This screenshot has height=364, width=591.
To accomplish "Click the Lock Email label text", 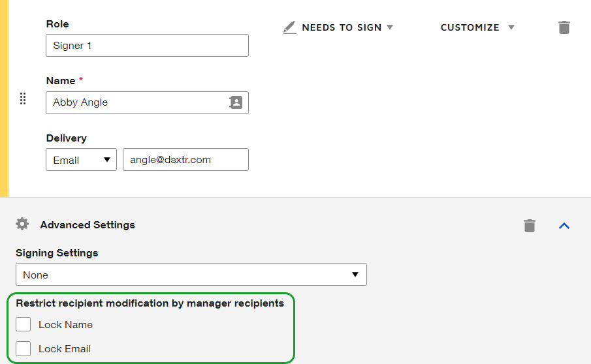I will click(65, 348).
